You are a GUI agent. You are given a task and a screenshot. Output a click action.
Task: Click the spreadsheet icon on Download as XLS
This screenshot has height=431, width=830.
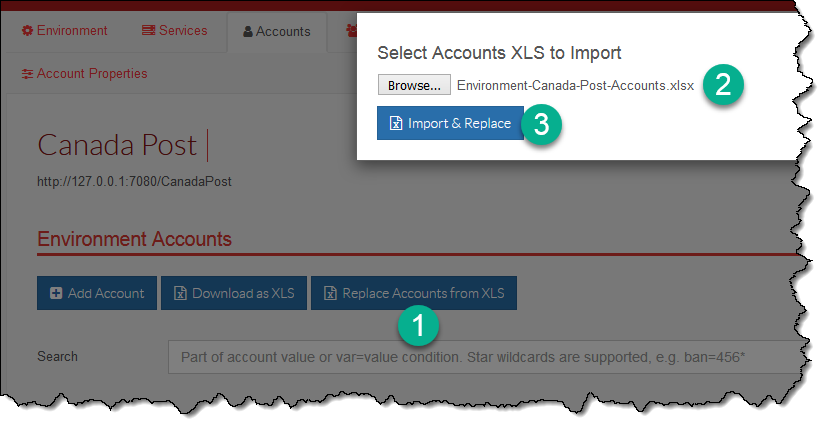pyautogui.click(x=181, y=293)
